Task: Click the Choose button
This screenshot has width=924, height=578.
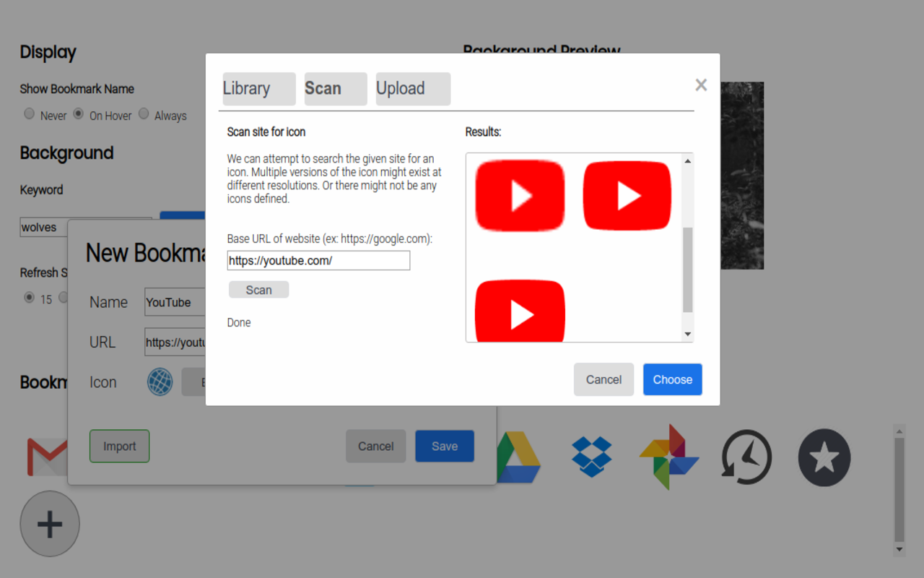Action: 673,379
